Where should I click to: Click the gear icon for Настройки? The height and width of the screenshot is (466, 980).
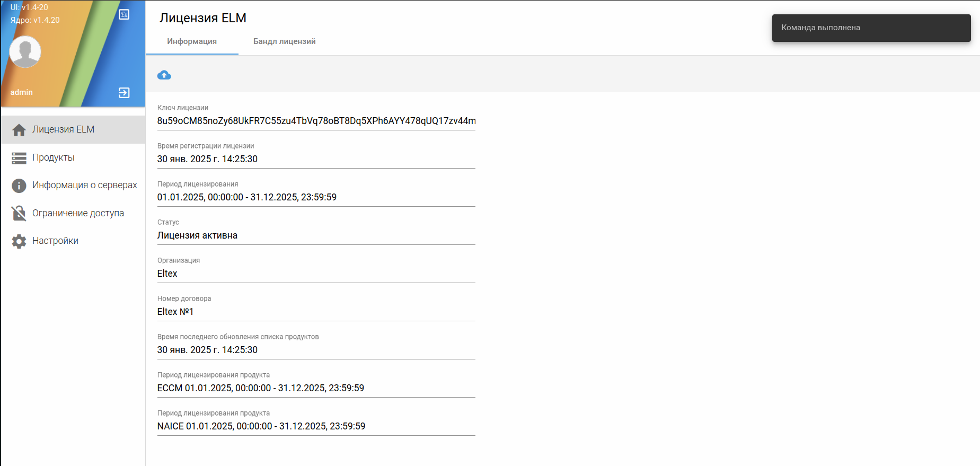tap(19, 241)
